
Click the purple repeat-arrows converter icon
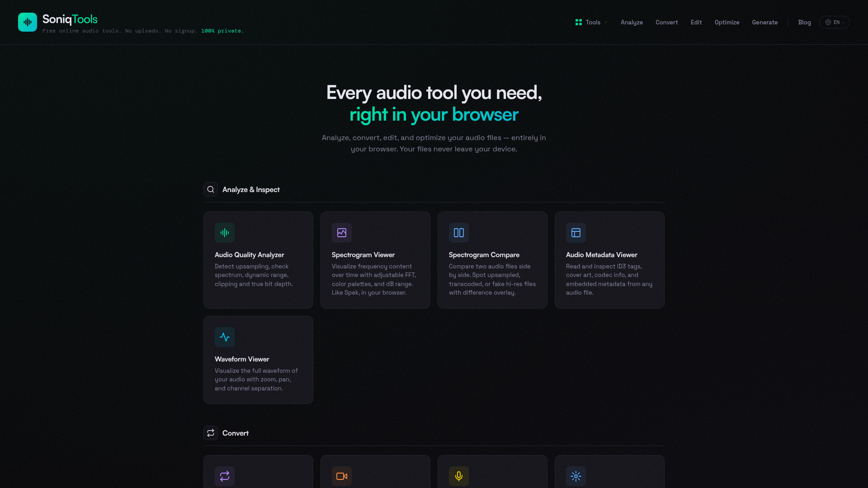pyautogui.click(x=225, y=476)
